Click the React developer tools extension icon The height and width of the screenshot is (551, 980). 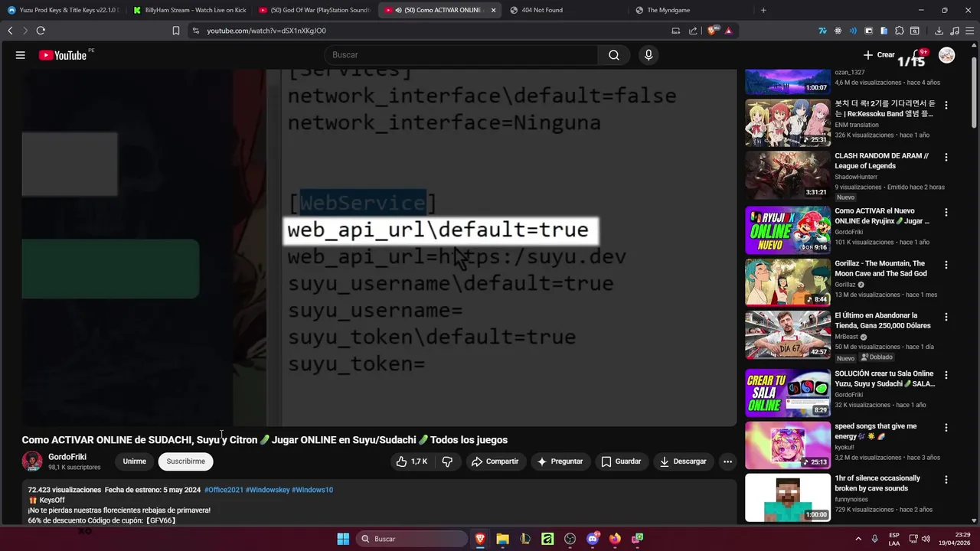838,31
